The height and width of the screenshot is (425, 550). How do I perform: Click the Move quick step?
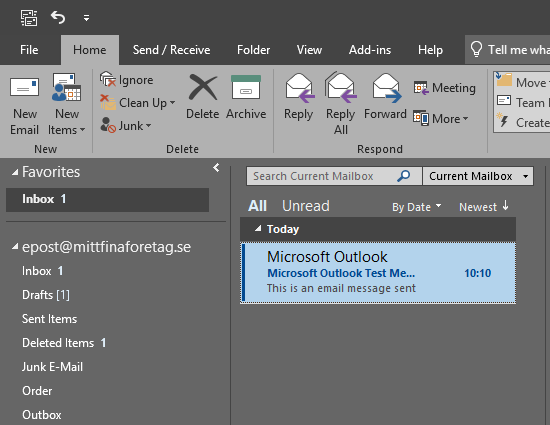pyautogui.click(x=523, y=82)
